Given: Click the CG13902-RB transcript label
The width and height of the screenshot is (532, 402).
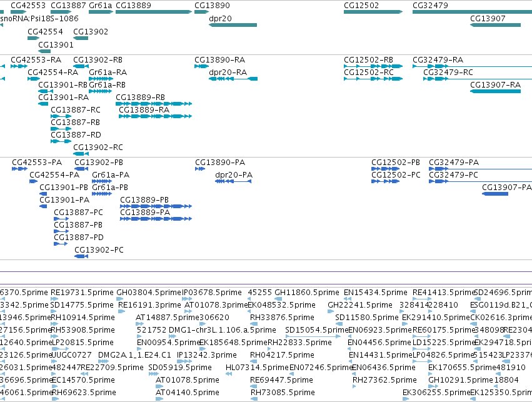Looking at the screenshot, I should 98,60.
